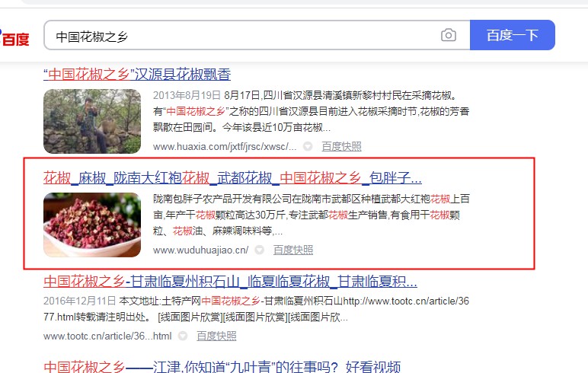Expand dropdown arrow beside www.tootc.cn URL

182,336
